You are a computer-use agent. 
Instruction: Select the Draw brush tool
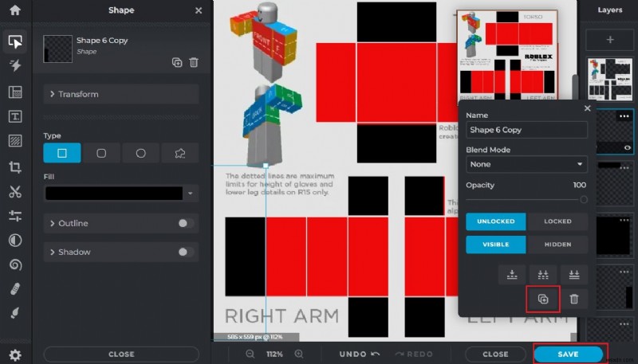(15, 313)
